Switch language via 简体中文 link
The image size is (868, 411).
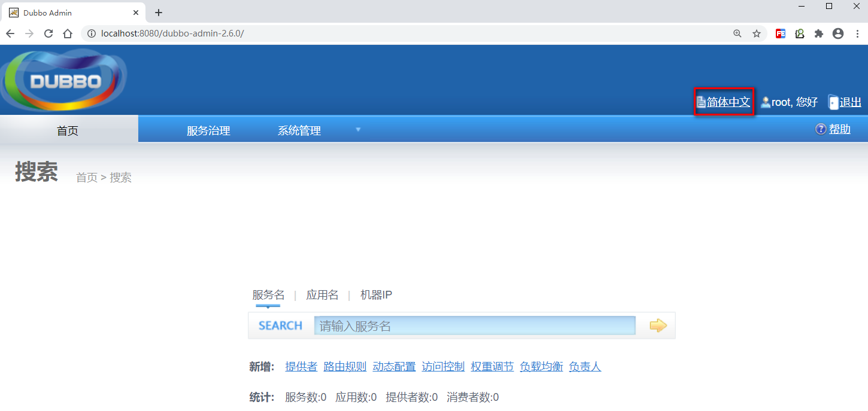click(729, 102)
